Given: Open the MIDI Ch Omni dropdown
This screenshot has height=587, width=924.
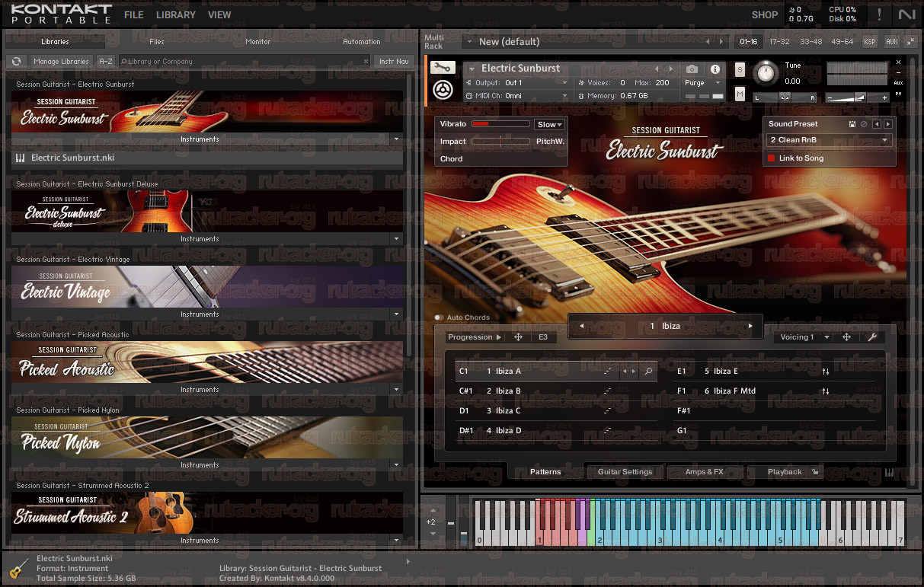Looking at the screenshot, I should 516,96.
